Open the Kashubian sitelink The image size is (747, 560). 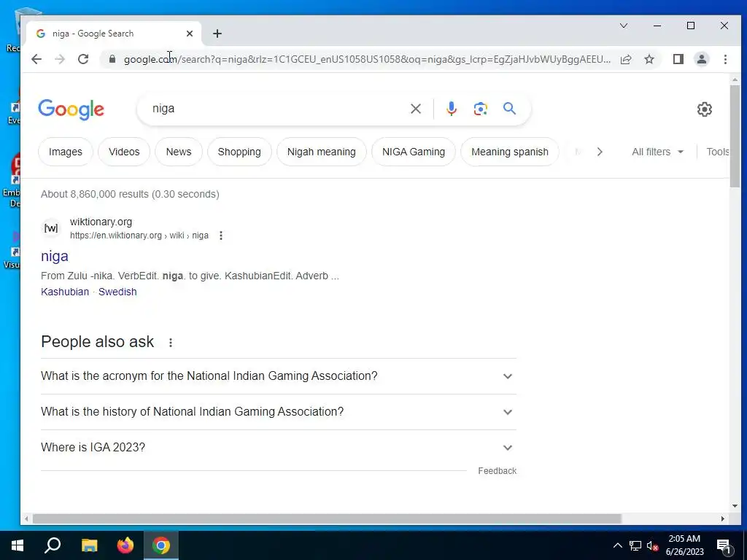click(x=65, y=292)
